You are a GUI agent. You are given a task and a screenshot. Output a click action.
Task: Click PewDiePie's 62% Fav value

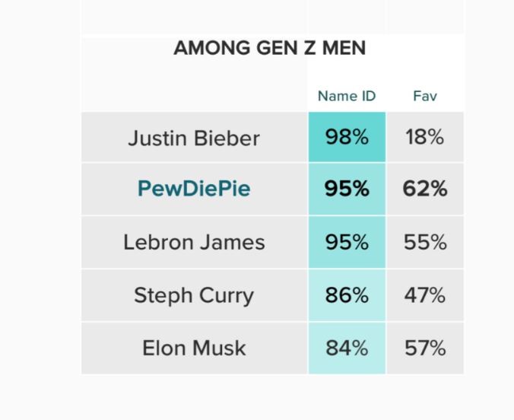click(425, 189)
